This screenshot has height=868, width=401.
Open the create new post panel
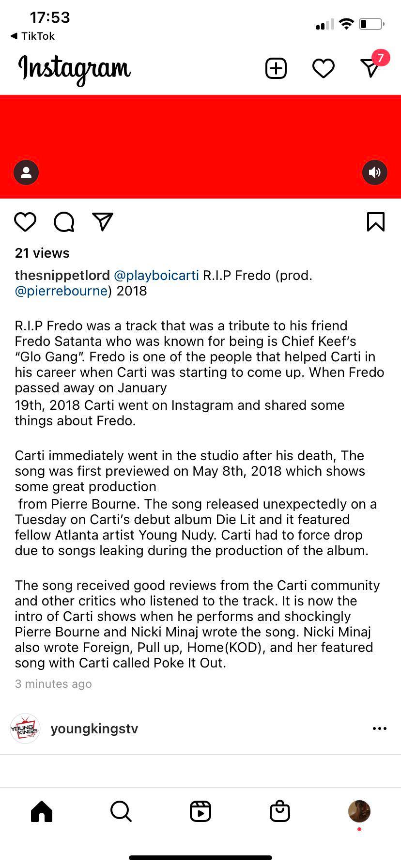tap(275, 68)
